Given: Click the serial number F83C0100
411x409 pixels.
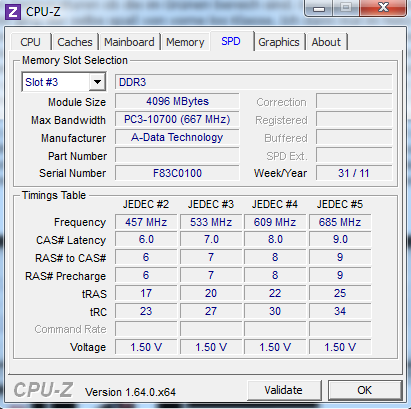Looking at the screenshot, I should (x=177, y=173).
